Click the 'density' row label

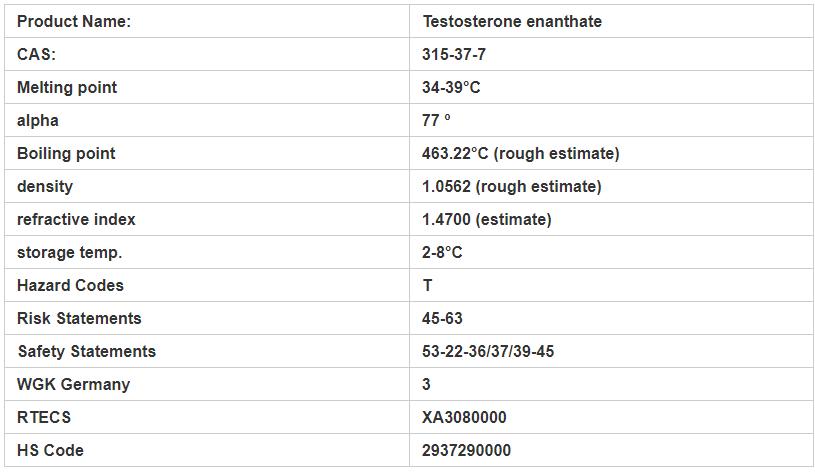point(45,186)
